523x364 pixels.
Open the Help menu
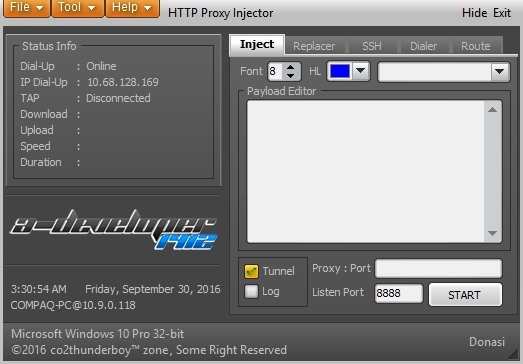click(x=132, y=7)
